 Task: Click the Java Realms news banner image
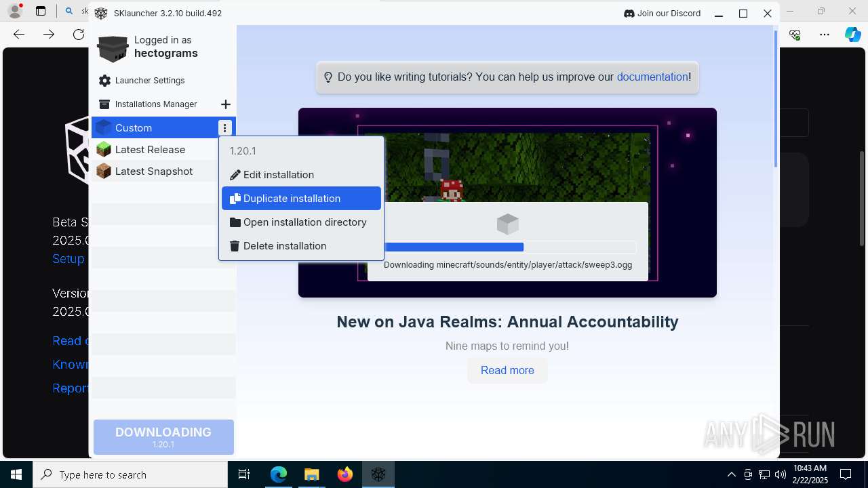pyautogui.click(x=507, y=202)
